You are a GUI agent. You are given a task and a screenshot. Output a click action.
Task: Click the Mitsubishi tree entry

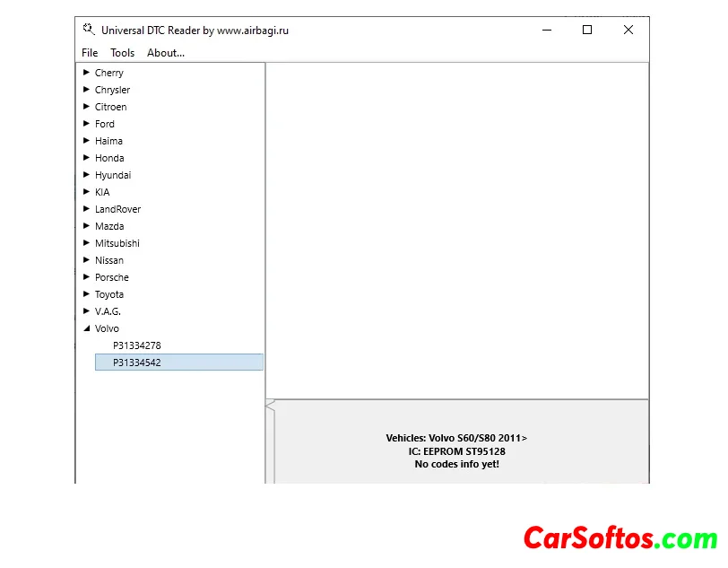(x=117, y=243)
